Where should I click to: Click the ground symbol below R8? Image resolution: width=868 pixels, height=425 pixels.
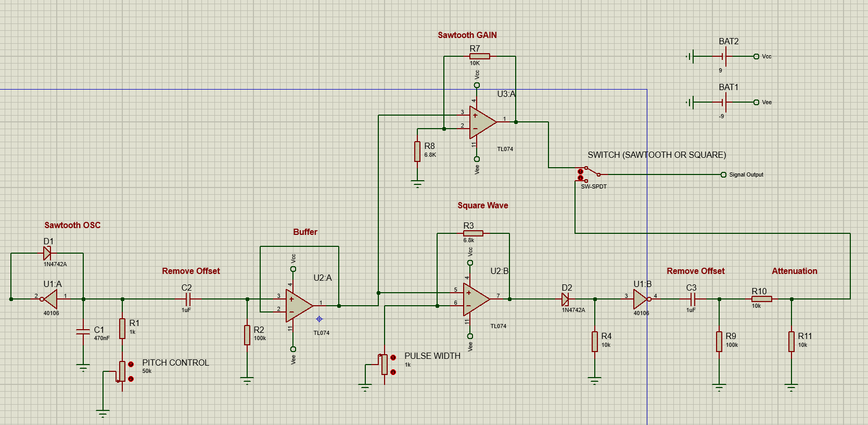click(x=417, y=184)
